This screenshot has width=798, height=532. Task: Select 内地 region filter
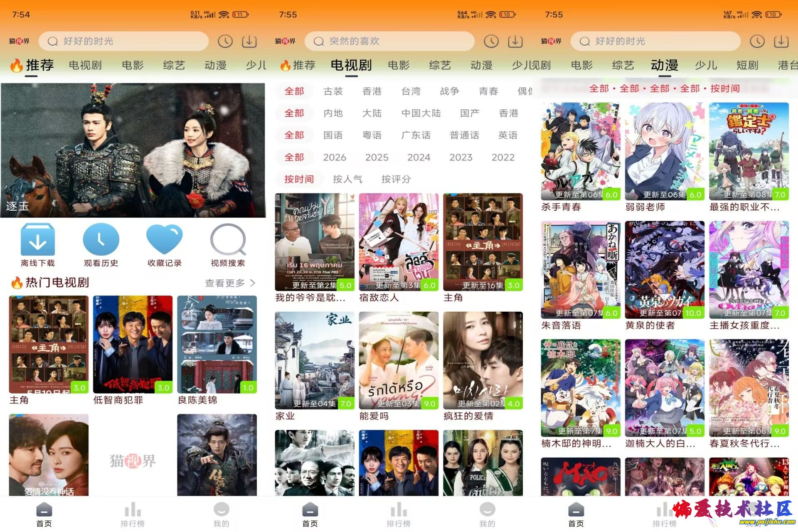click(333, 113)
